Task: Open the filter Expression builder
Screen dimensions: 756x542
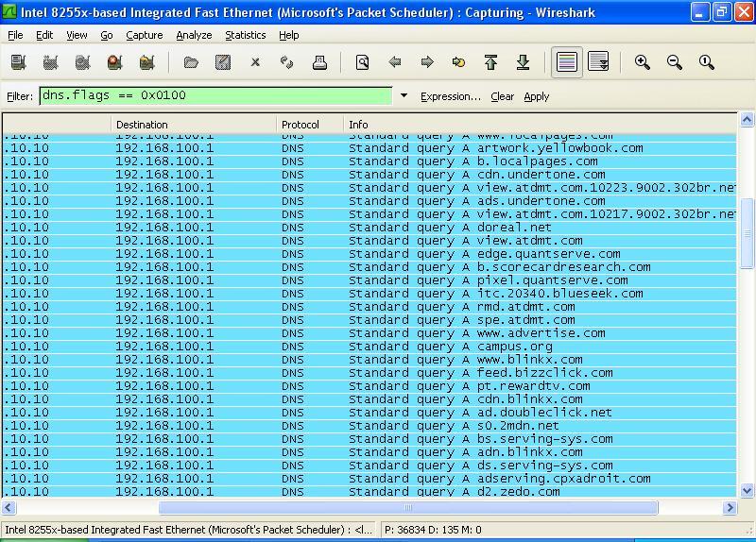Action: 451,96
